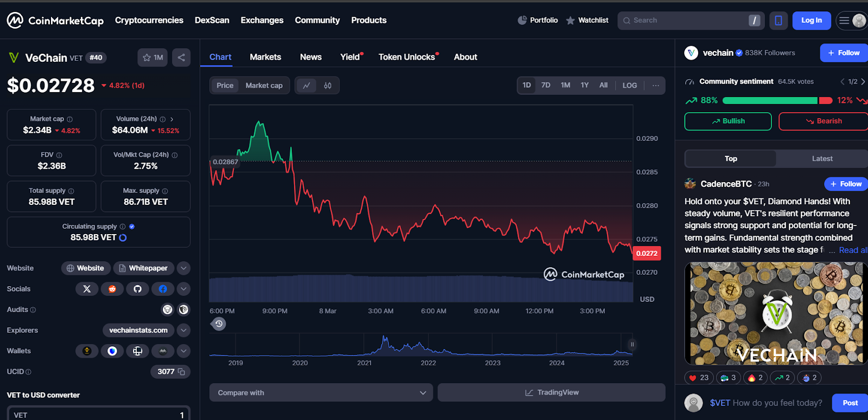Open the About tab
This screenshot has height=420, width=868.
465,57
